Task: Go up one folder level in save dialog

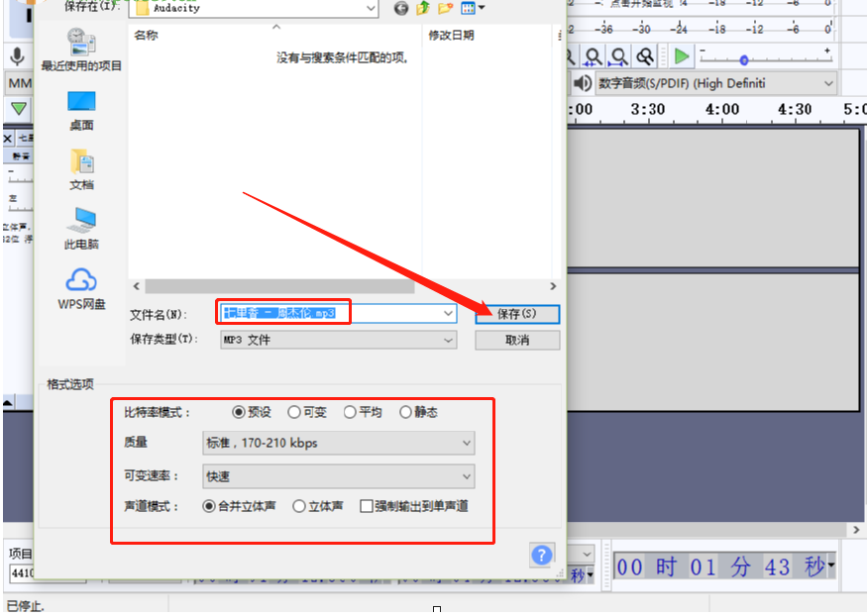Action: tap(423, 8)
